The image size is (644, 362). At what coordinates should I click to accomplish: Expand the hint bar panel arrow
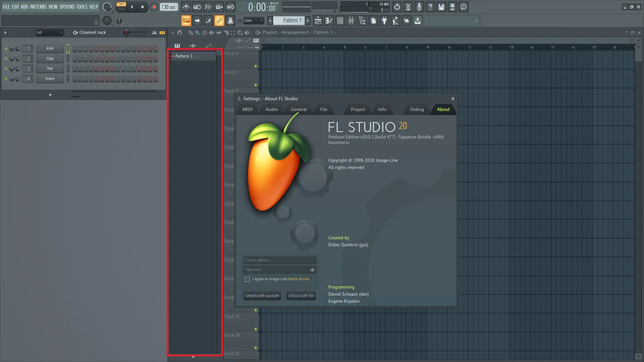(476, 21)
